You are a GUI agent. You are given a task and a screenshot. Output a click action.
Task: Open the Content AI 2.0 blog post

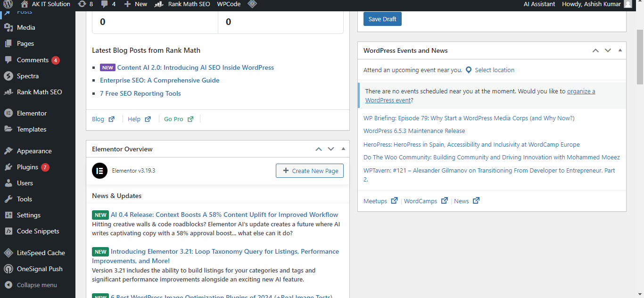tap(196, 67)
